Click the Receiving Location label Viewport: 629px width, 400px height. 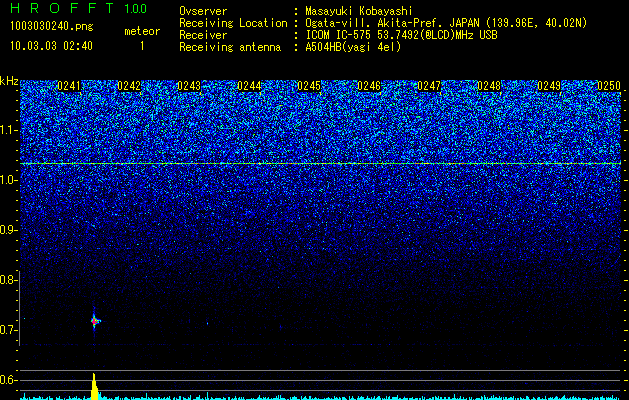(x=233, y=23)
